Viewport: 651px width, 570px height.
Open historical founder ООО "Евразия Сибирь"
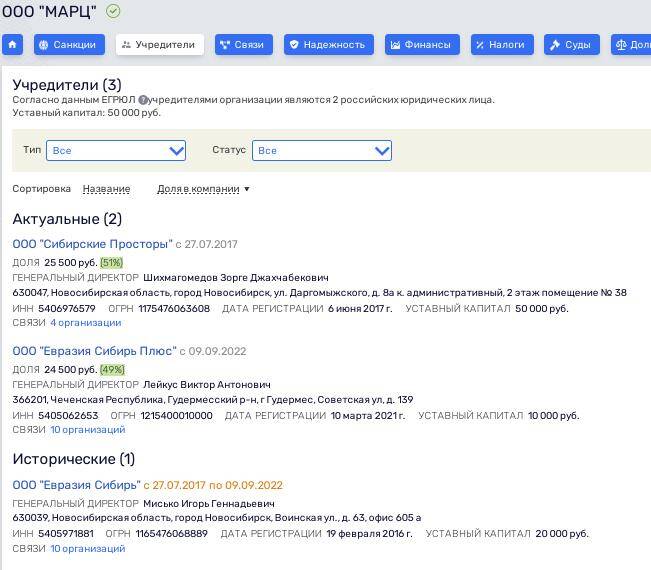tap(76, 485)
